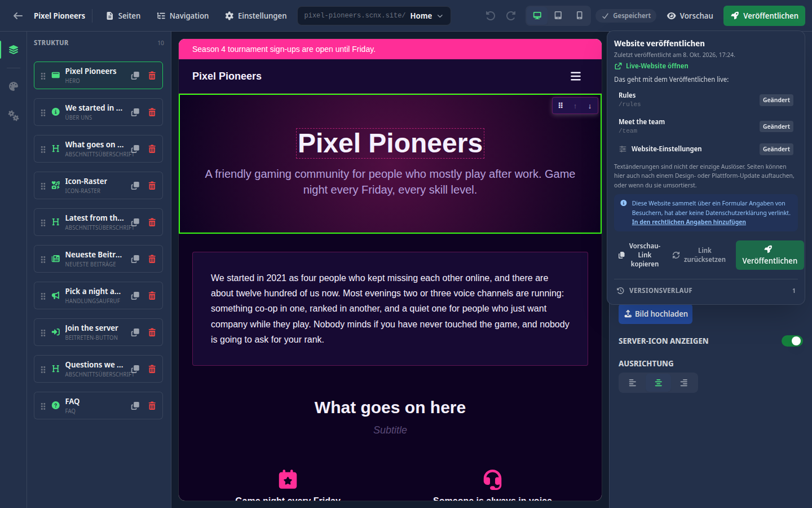This screenshot has height=508, width=812.
Task: Switch to desktop preview device
Action: 537,16
